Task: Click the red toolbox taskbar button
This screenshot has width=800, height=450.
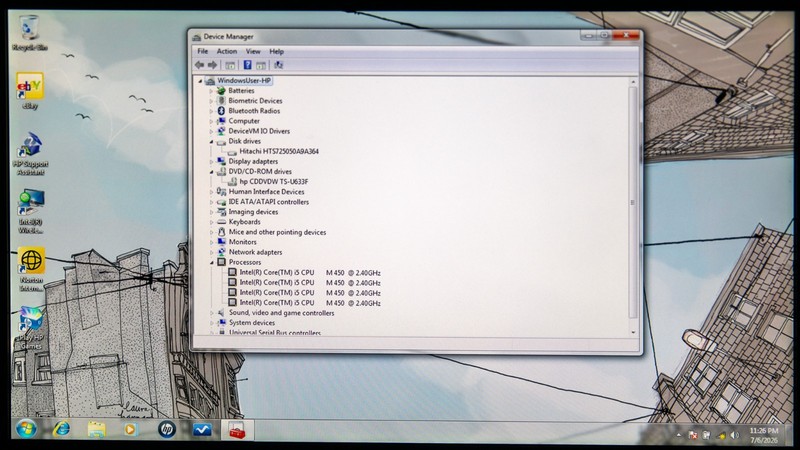Action: pos(237,430)
